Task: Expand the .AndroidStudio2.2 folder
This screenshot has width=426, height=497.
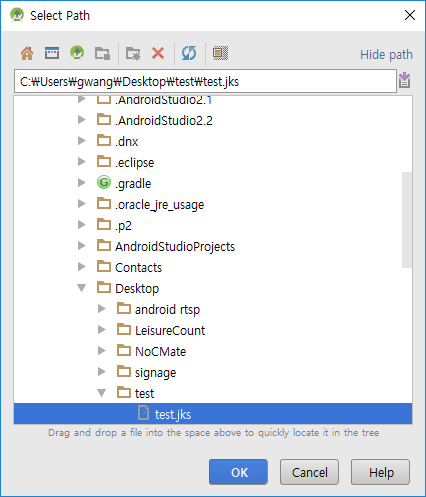Action: click(81, 120)
